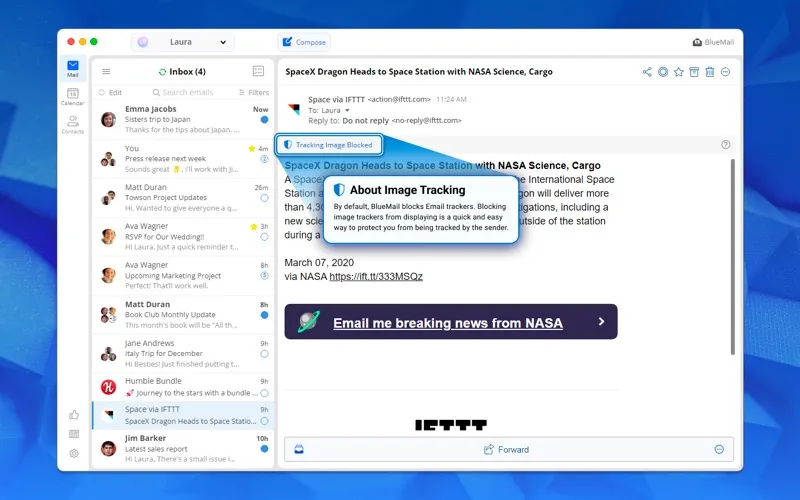The width and height of the screenshot is (800, 500).
Task: Share the open email with share icon
Action: pos(647,72)
